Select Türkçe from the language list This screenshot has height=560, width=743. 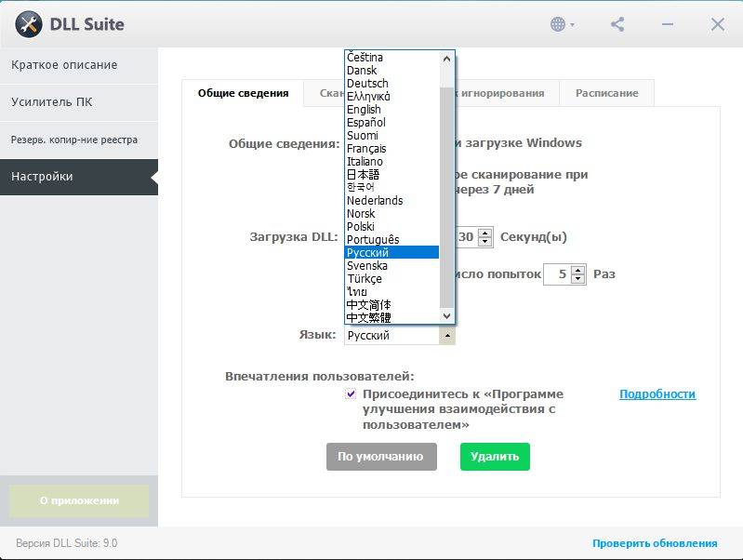pos(391,279)
